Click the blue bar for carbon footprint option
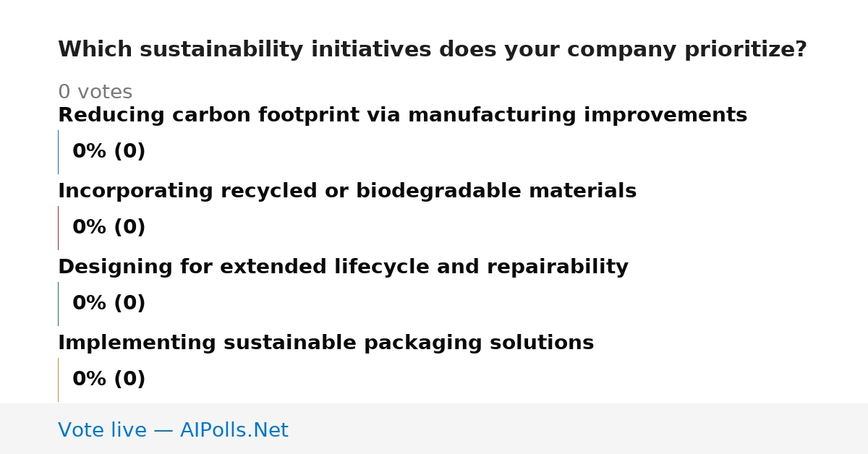The image size is (868, 454). 58,152
